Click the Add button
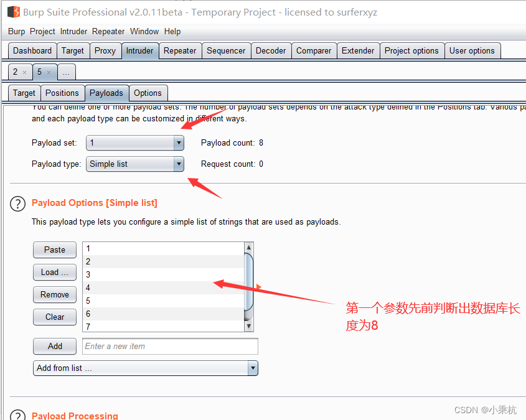 [x=55, y=346]
